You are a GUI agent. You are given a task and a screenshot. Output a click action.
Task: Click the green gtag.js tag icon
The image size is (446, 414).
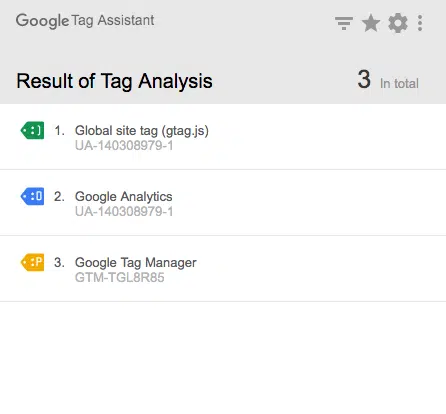32,130
